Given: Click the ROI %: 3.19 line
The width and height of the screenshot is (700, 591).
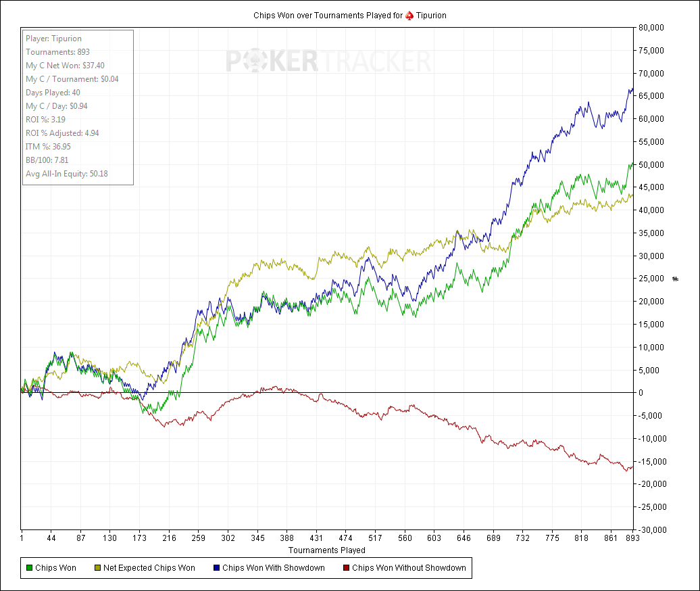Looking at the screenshot, I should click(45, 120).
